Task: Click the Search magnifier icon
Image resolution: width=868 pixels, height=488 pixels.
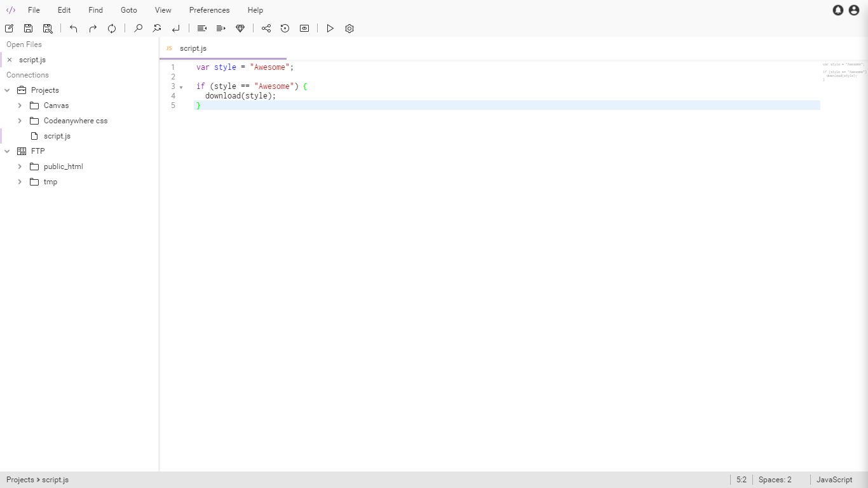Action: tap(137, 28)
